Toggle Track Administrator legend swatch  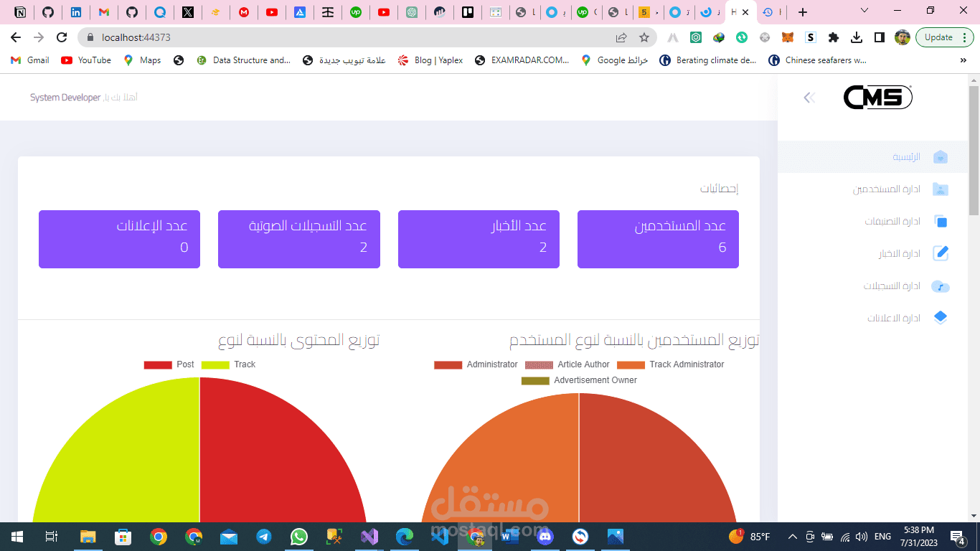(631, 364)
